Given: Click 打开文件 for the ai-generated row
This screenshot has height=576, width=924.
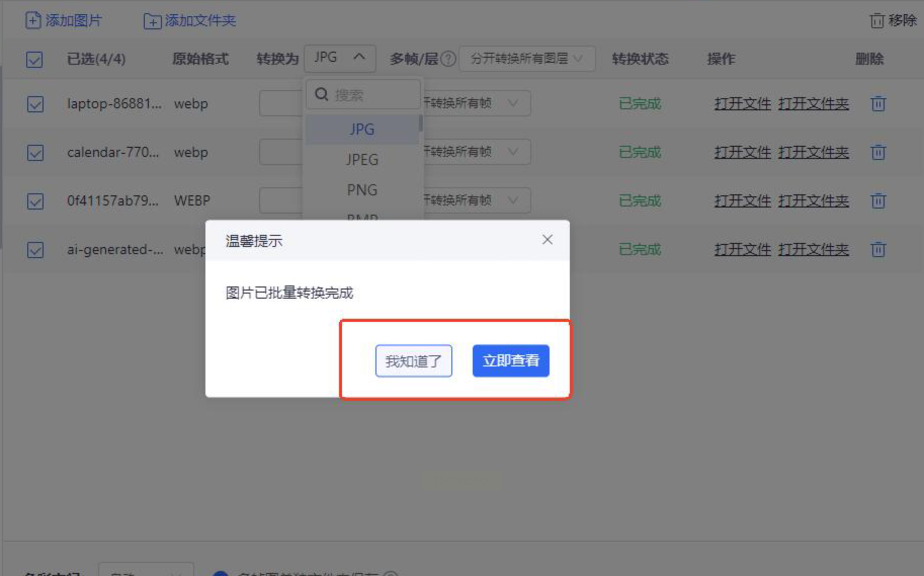Looking at the screenshot, I should (742, 250).
